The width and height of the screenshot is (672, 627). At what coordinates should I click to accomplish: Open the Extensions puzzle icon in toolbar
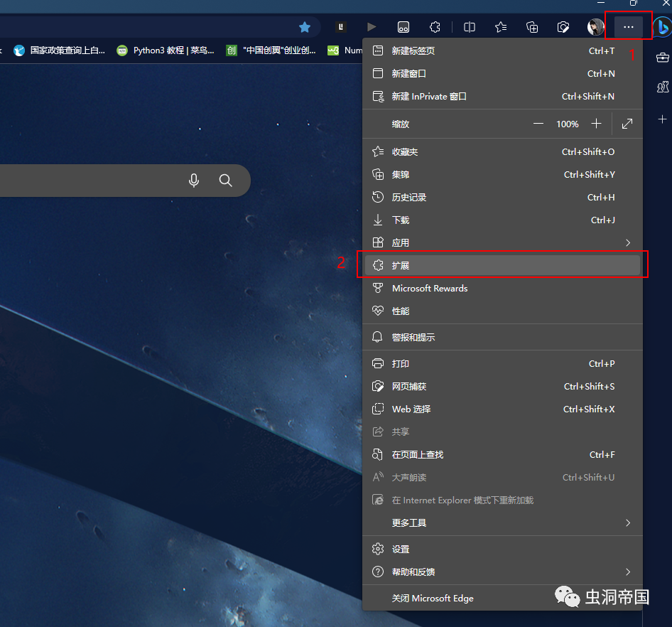(435, 28)
